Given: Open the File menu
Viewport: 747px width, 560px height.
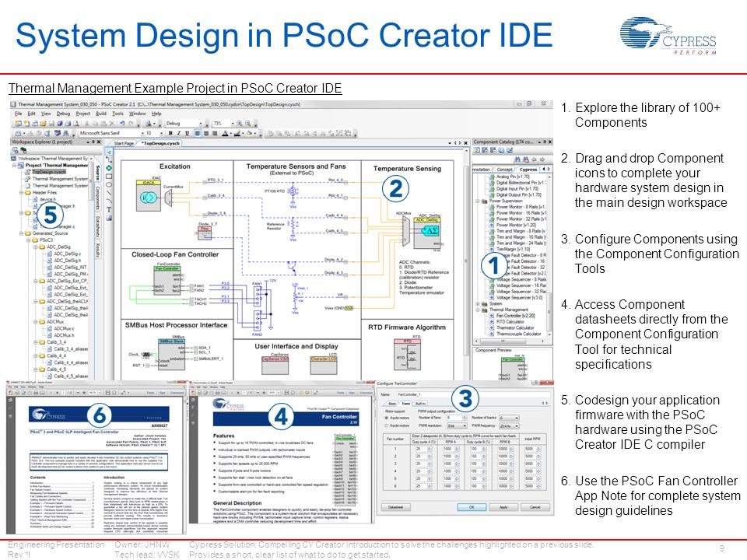Looking at the screenshot, I should click(18, 114).
